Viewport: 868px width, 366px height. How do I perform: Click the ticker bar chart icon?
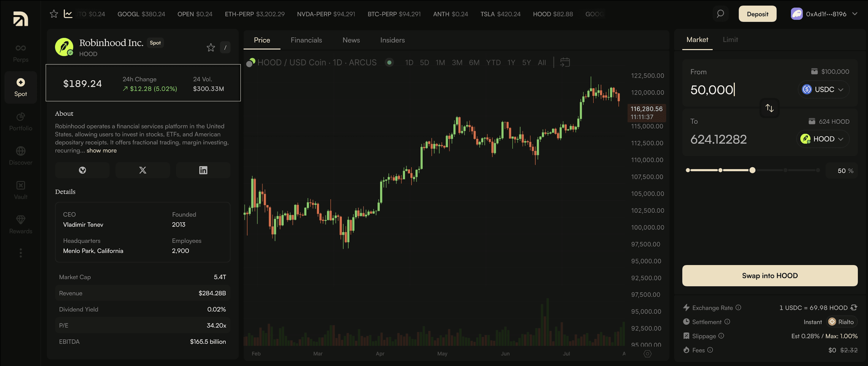click(x=68, y=14)
